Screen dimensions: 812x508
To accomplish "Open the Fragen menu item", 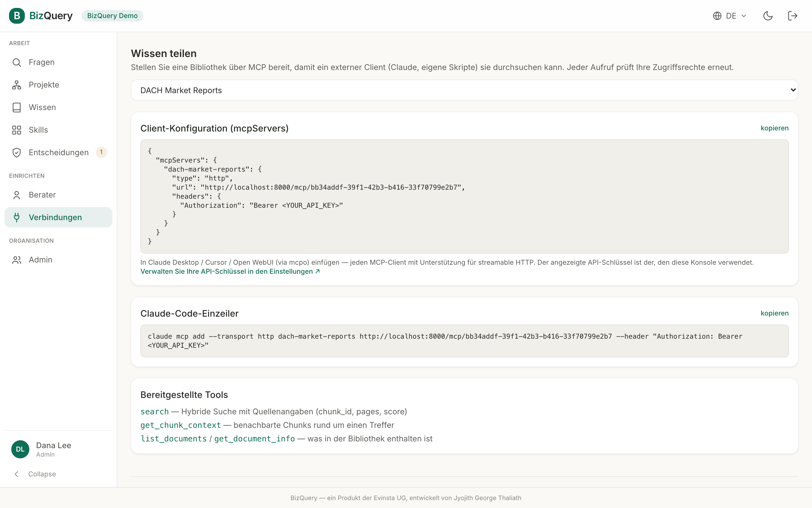I will [x=58, y=62].
